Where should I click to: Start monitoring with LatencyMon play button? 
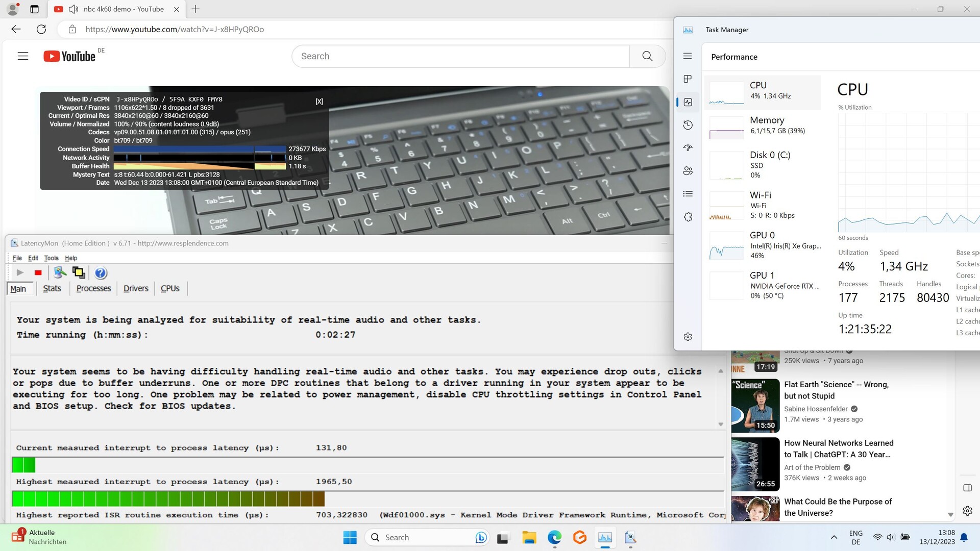tap(20, 273)
